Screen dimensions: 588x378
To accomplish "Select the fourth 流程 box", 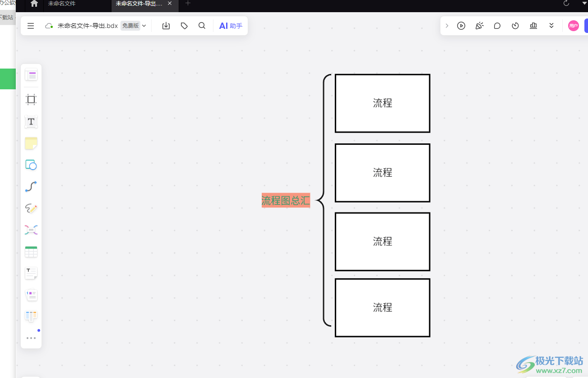I will 383,308.
